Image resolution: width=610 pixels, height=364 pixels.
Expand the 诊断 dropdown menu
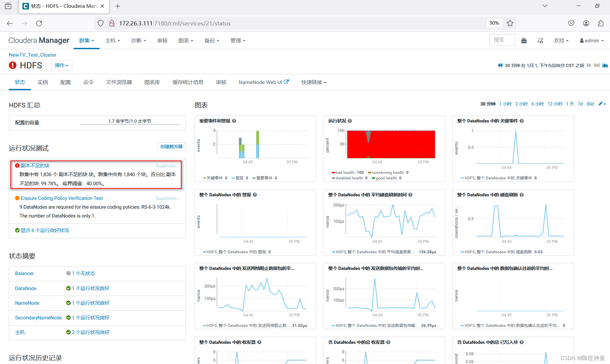[x=138, y=40]
